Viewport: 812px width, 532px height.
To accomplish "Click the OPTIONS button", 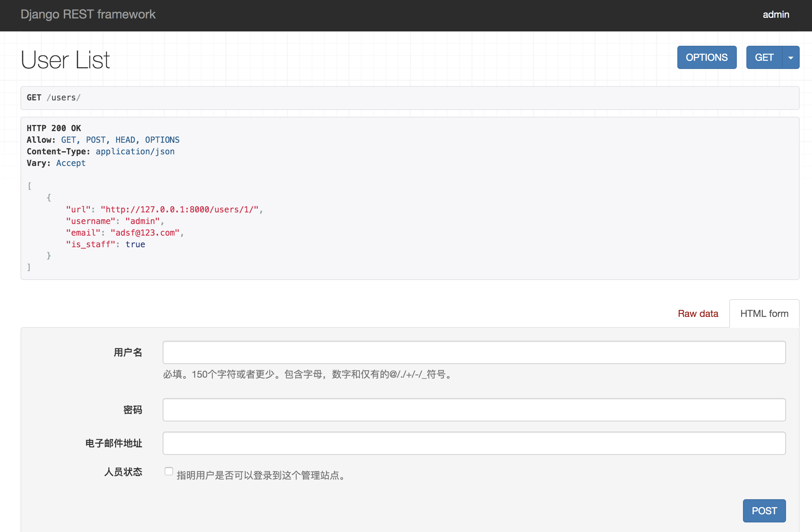I will click(706, 57).
